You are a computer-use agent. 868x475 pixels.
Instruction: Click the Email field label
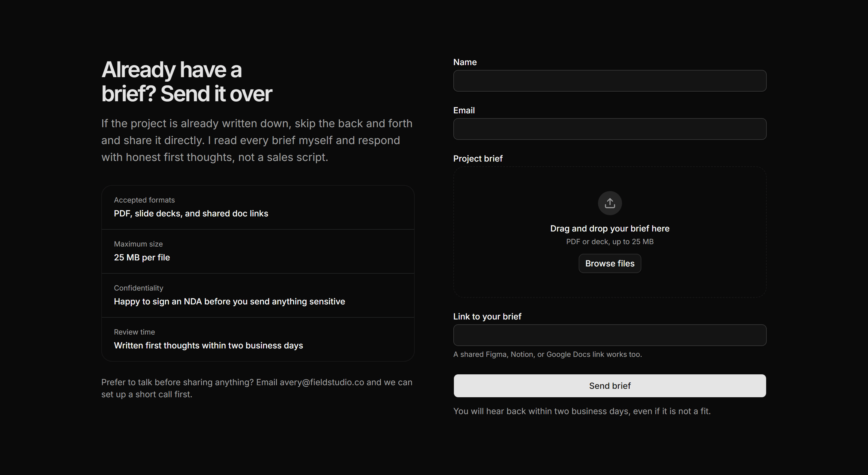[464, 110]
